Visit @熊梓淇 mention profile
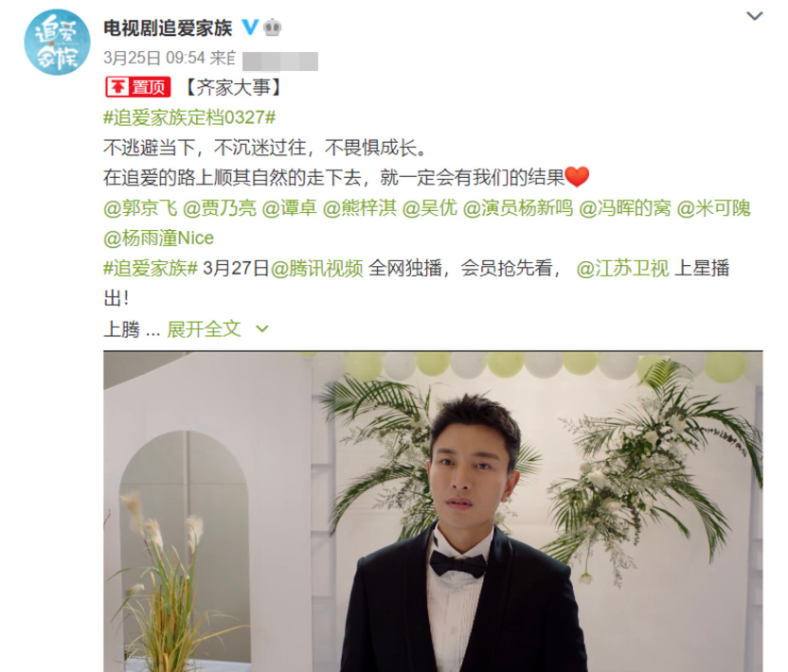The height and width of the screenshot is (672, 788). [359, 208]
